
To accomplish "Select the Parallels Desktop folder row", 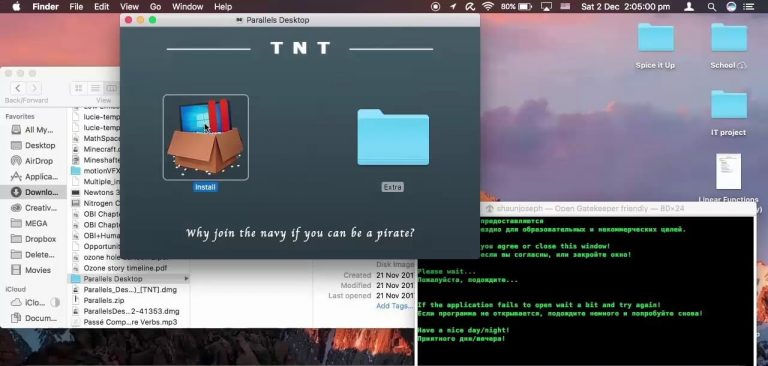I will click(x=128, y=279).
